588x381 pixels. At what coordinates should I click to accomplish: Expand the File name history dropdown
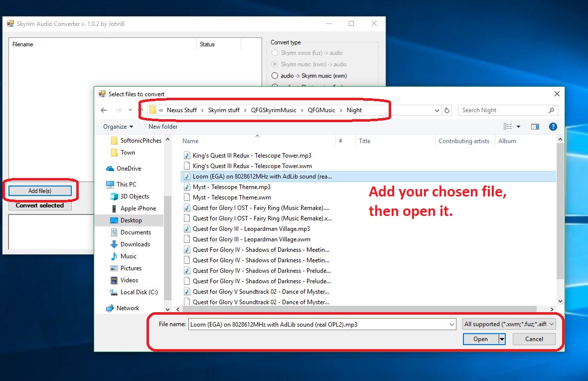pyautogui.click(x=451, y=324)
